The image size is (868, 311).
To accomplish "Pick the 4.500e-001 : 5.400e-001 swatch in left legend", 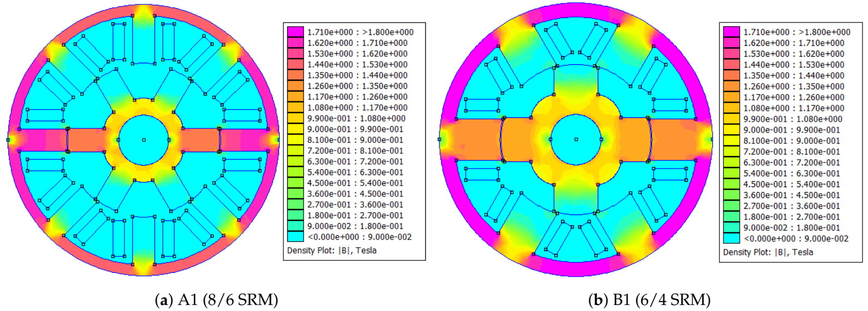I will 295,183.
